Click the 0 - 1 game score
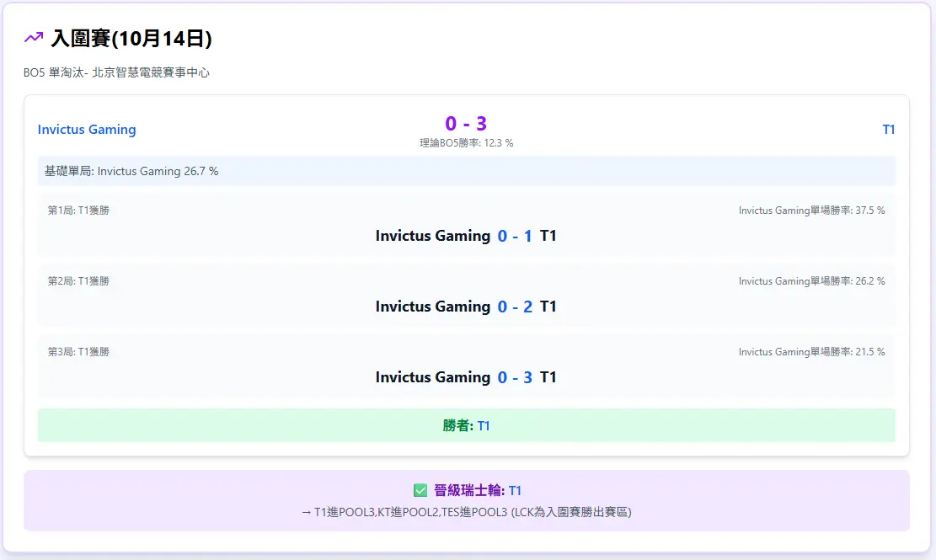 pos(515,236)
